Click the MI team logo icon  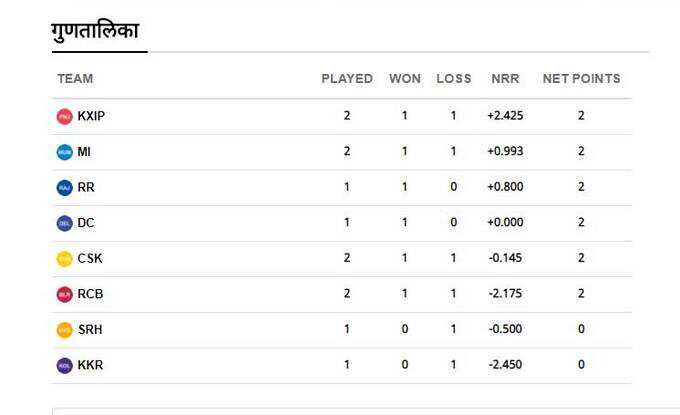tap(65, 152)
